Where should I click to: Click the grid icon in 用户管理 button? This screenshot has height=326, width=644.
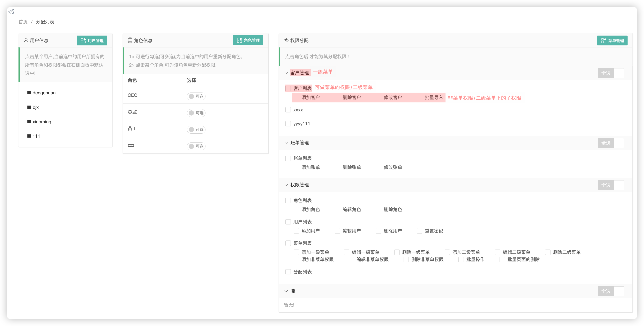click(x=83, y=40)
